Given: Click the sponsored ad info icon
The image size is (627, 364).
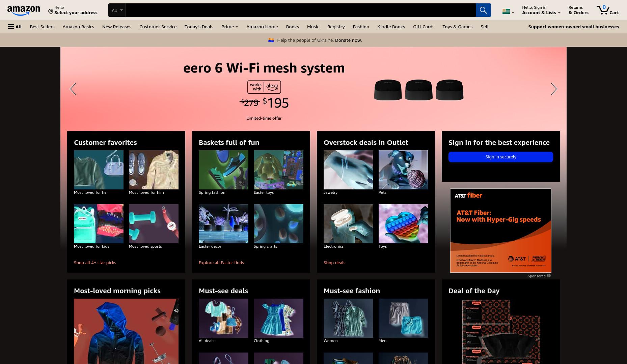Looking at the screenshot, I should click(x=549, y=276).
